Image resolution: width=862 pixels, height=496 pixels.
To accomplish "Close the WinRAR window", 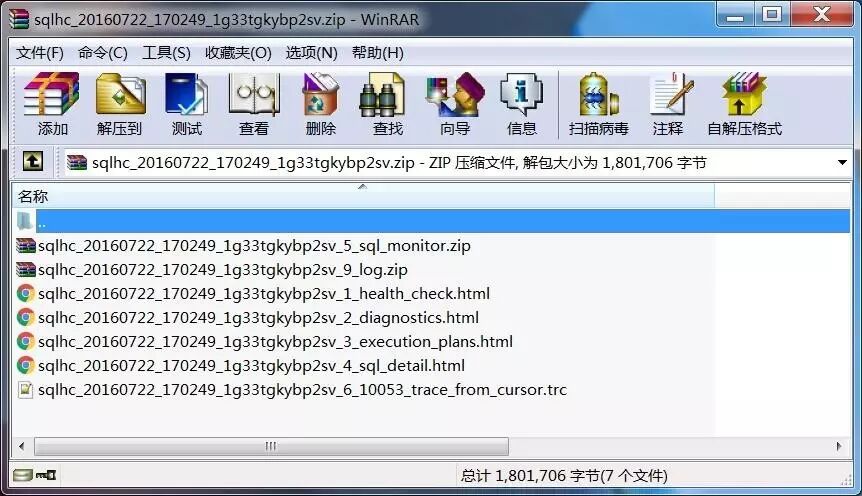I will click(x=822, y=15).
